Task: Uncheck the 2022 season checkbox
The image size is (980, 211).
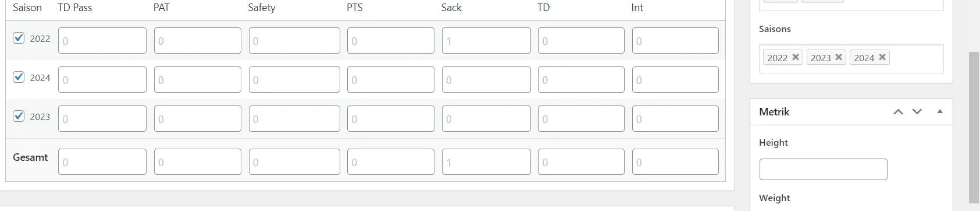Action: click(19, 38)
